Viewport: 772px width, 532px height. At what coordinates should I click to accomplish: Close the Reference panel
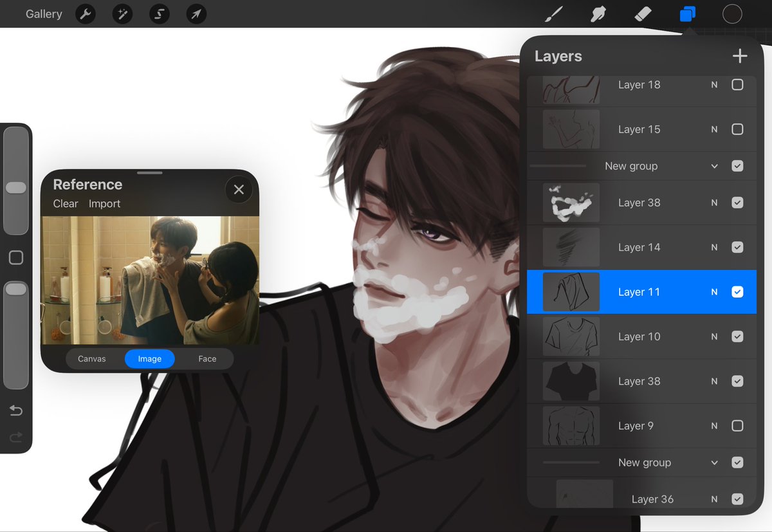click(x=239, y=189)
